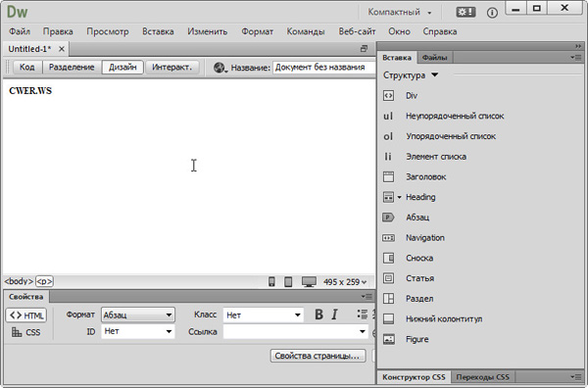
Task: Open the Структура category dropdown
Action: [x=411, y=75]
